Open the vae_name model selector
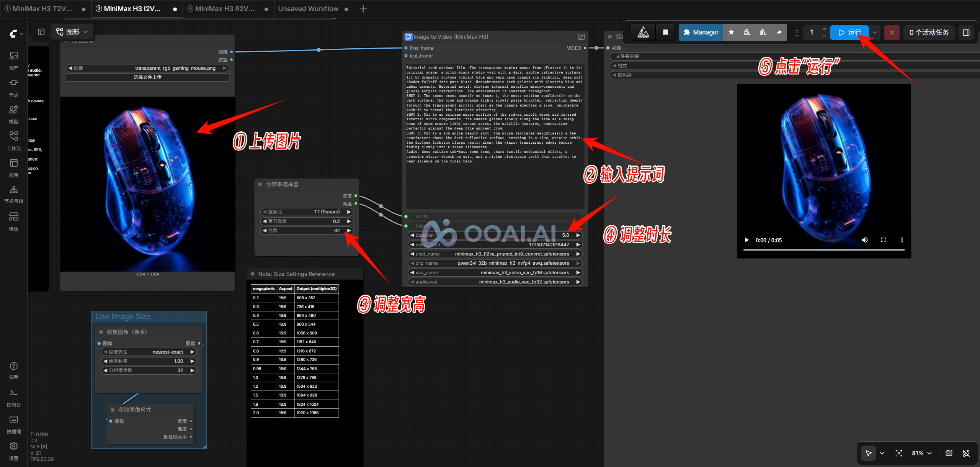 (495, 273)
